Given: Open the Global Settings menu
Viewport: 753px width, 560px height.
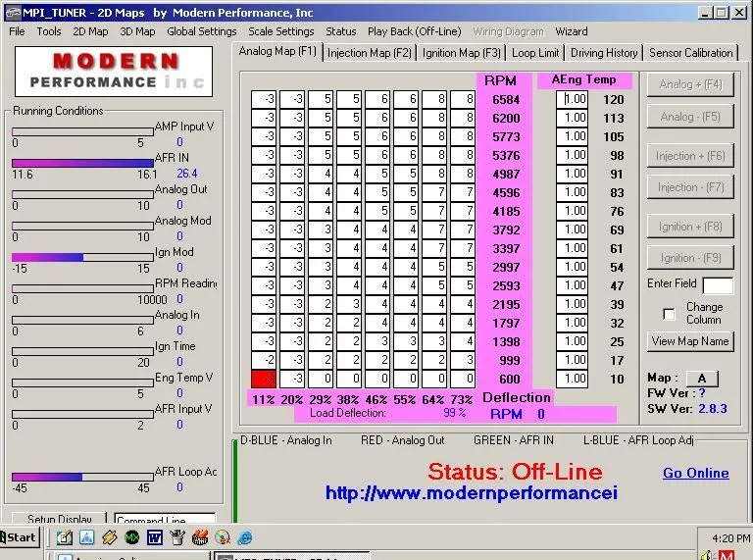Looking at the screenshot, I should tap(201, 31).
